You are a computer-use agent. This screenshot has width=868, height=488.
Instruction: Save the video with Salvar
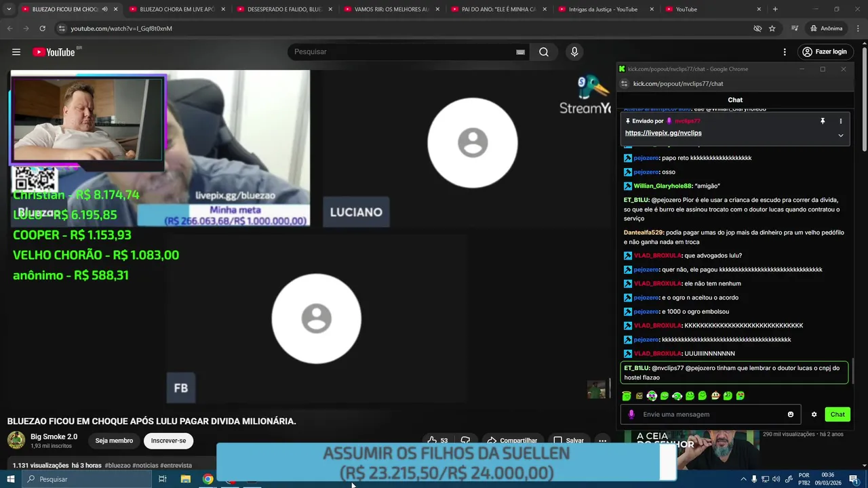[x=568, y=441]
